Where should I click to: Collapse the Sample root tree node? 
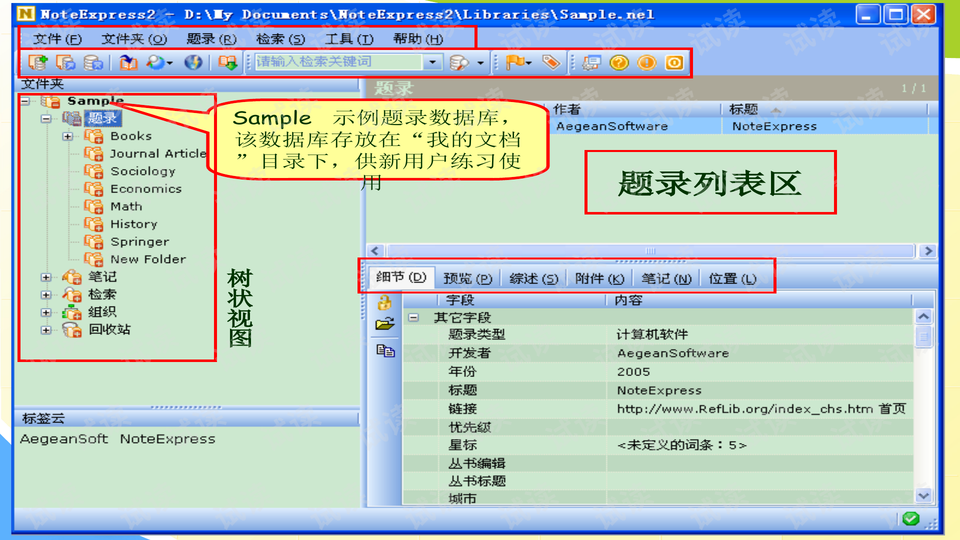pyautogui.click(x=25, y=101)
